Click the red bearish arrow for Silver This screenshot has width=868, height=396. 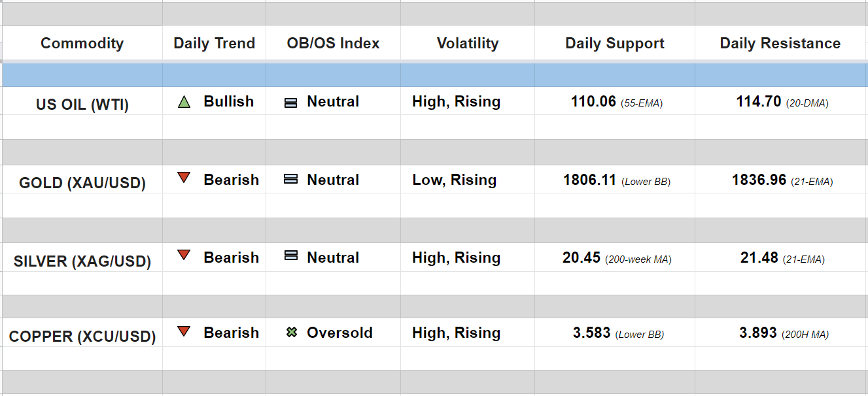coord(184,256)
